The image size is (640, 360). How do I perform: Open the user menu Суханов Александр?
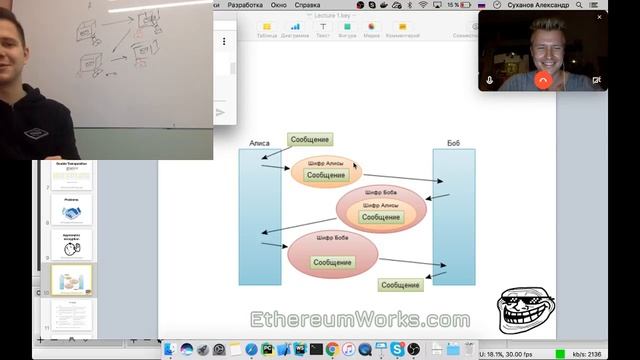[538, 5]
